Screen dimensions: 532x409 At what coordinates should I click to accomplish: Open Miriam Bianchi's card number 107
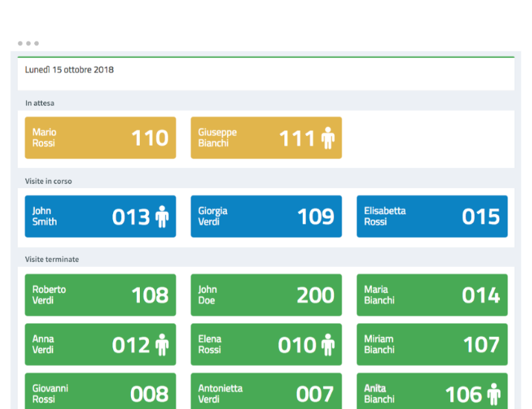[x=432, y=344]
